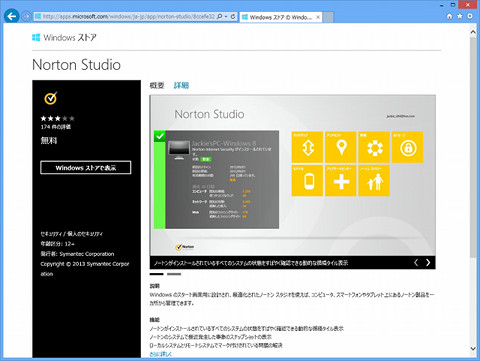Switch to the 概要 tab

coord(157,86)
